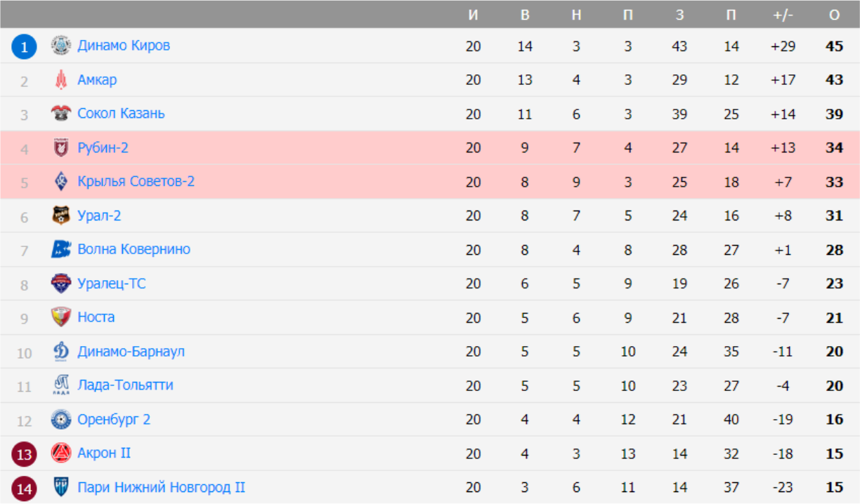Open the Пари Нижний Новгород II link
This screenshot has height=504, width=860.
click(161, 487)
